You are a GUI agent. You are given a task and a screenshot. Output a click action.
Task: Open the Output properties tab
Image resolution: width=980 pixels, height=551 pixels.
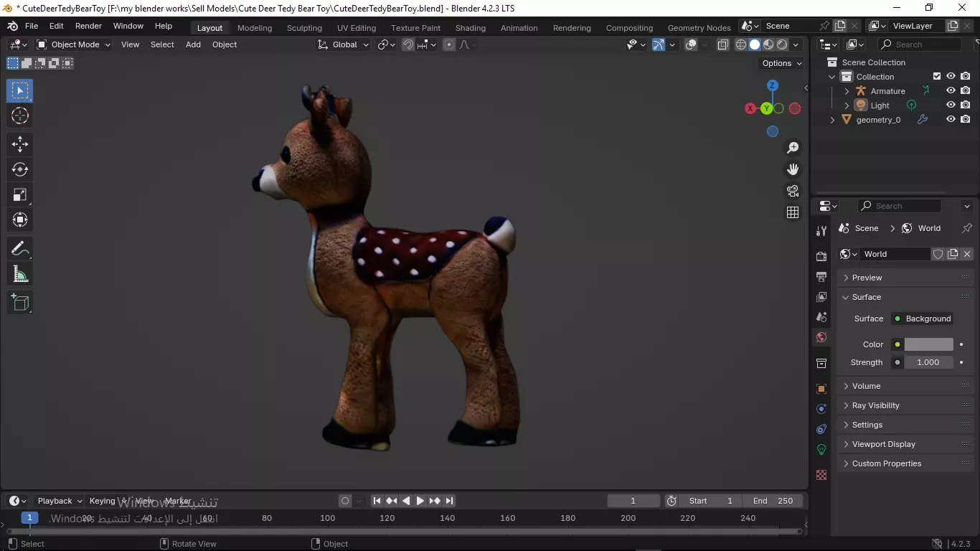821,276
